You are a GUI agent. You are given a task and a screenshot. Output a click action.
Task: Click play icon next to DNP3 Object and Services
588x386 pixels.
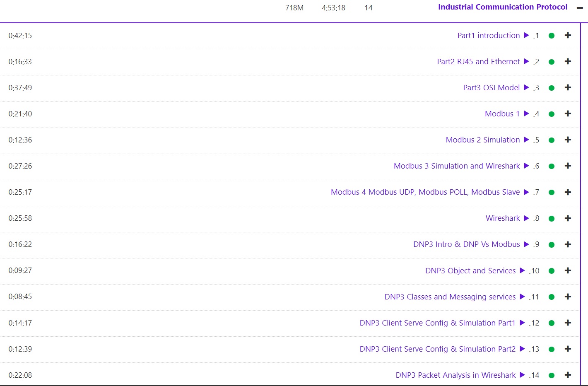pos(522,270)
